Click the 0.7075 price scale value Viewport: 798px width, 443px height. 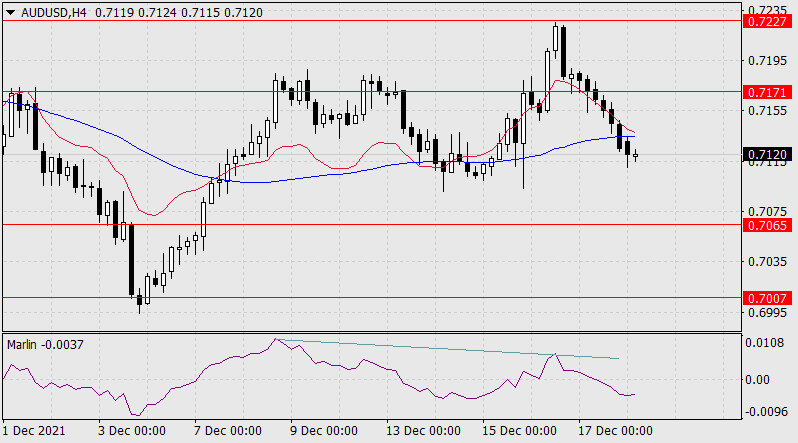[767, 211]
